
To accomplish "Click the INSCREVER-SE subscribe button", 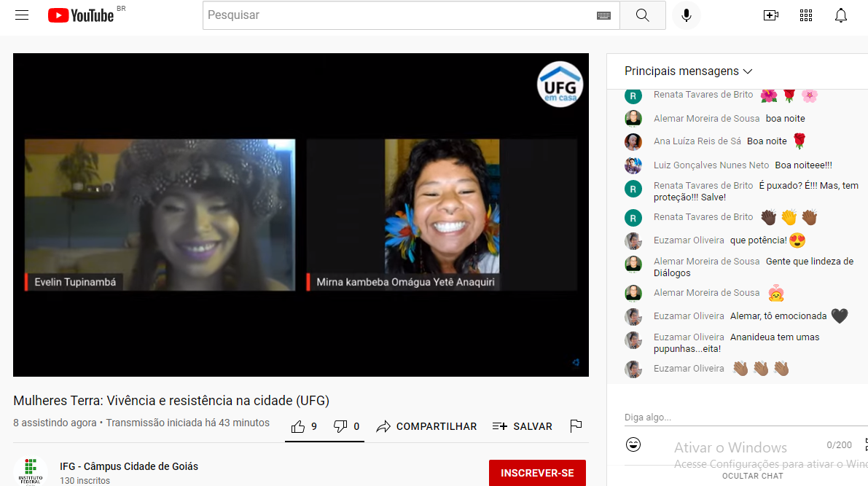I will pyautogui.click(x=537, y=473).
